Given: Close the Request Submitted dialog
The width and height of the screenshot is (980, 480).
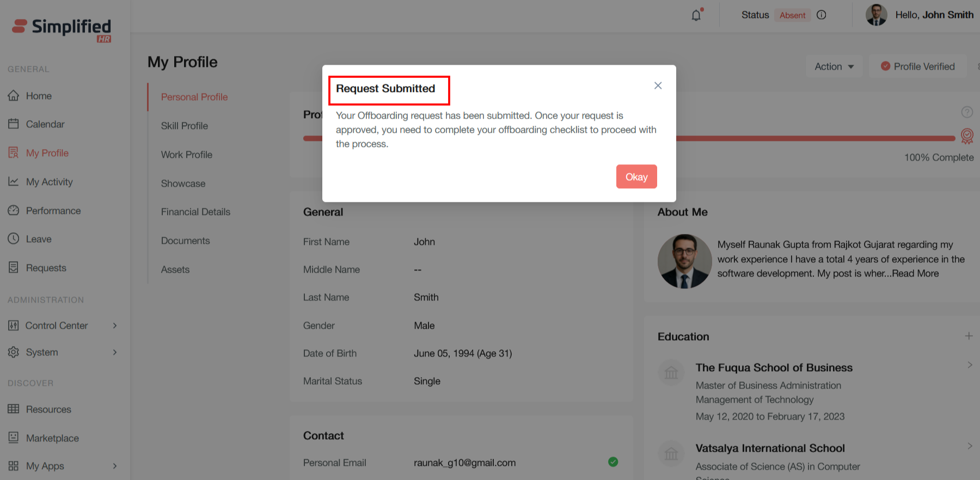Looking at the screenshot, I should click(658, 85).
